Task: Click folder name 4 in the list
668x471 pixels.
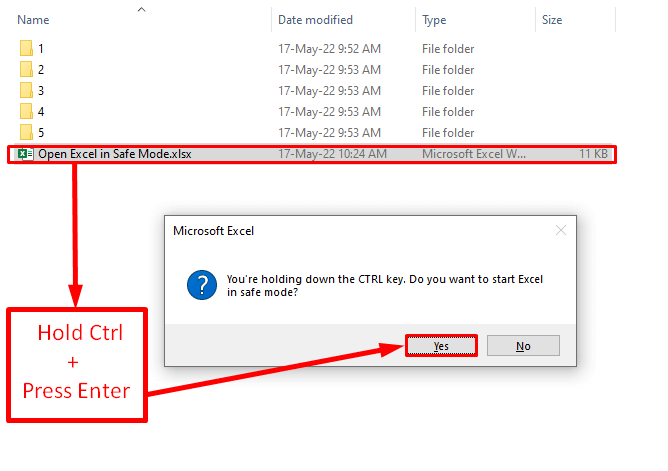Action: click(40, 112)
